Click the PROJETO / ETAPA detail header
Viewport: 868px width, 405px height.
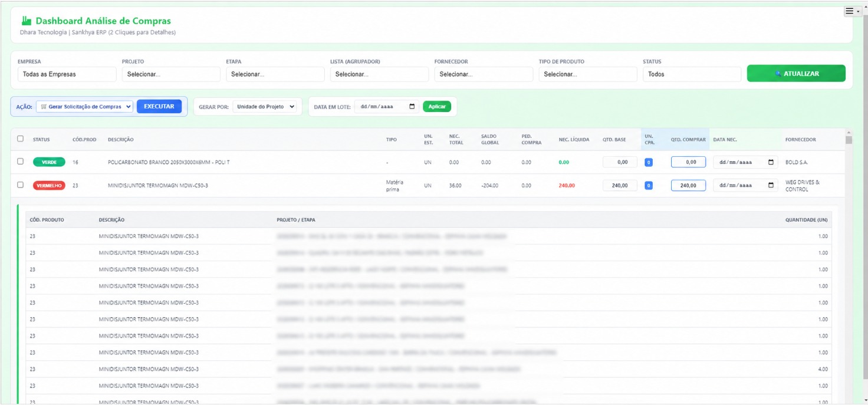pyautogui.click(x=296, y=220)
